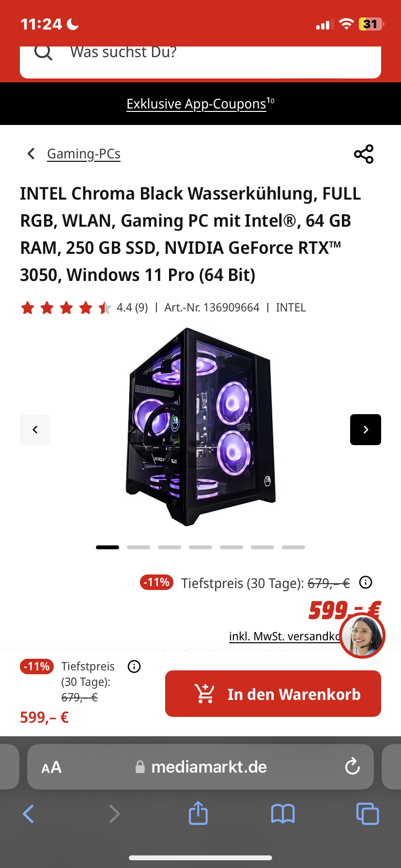Image resolution: width=401 pixels, height=868 pixels.
Task: Open the Exklusive App-Coupons banner link
Action: (x=200, y=104)
